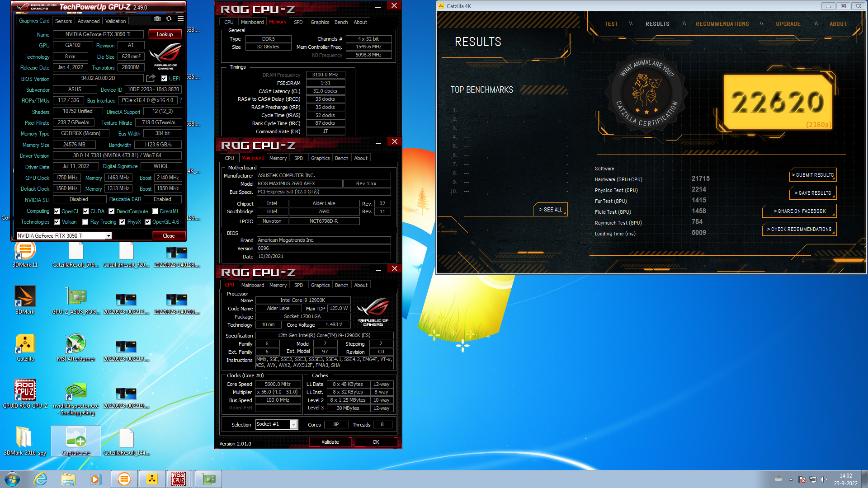Open Windows Media Player from taskbar
Viewport: 868px width, 488px height.
pyautogui.click(x=95, y=479)
